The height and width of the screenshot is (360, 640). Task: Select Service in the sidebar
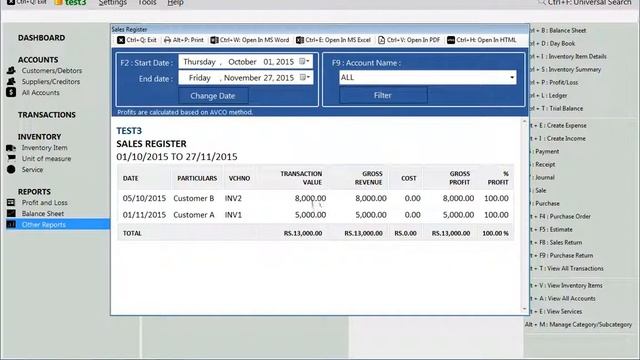coord(32,170)
